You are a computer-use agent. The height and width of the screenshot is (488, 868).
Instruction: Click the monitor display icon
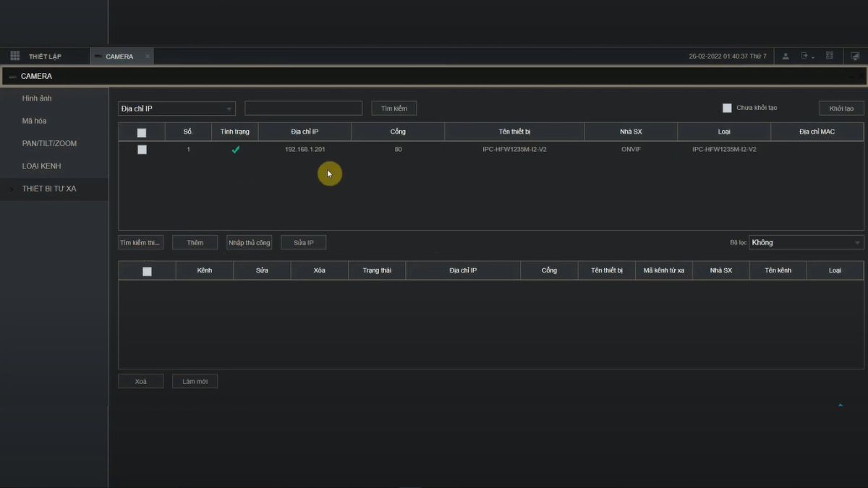(x=855, y=56)
